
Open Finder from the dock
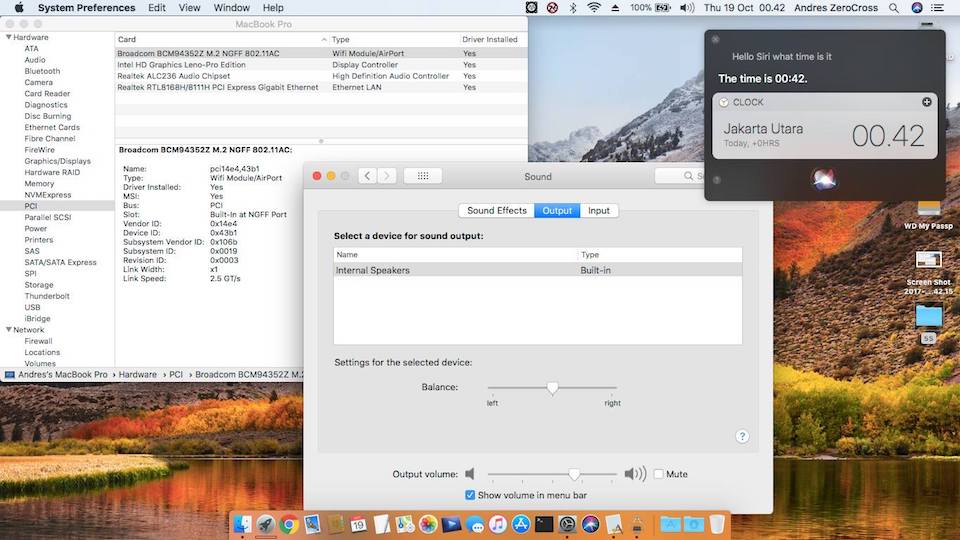coord(242,524)
